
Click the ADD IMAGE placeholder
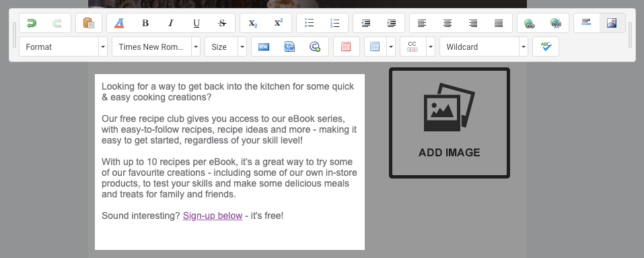(450, 123)
